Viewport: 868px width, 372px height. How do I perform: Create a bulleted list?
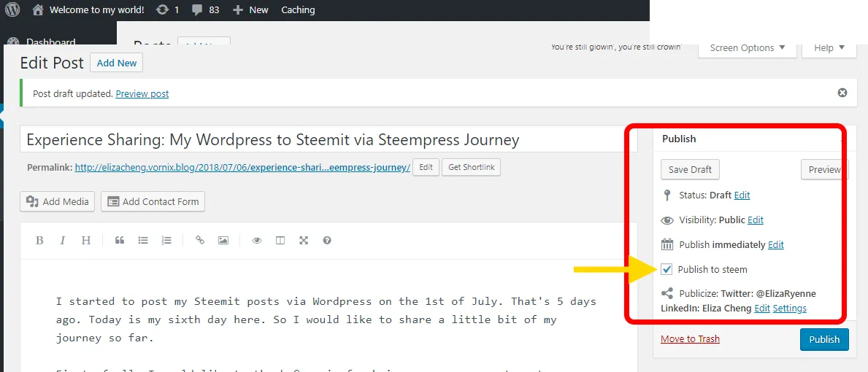(143, 241)
